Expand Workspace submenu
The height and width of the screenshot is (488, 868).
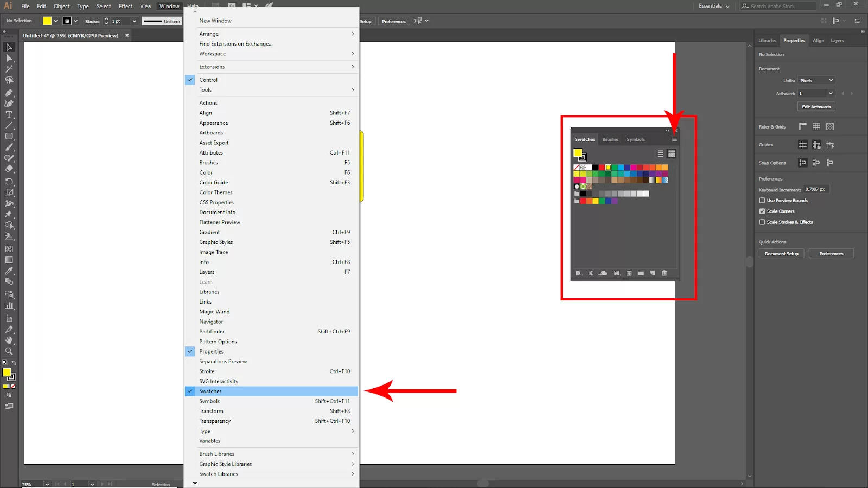pos(271,54)
